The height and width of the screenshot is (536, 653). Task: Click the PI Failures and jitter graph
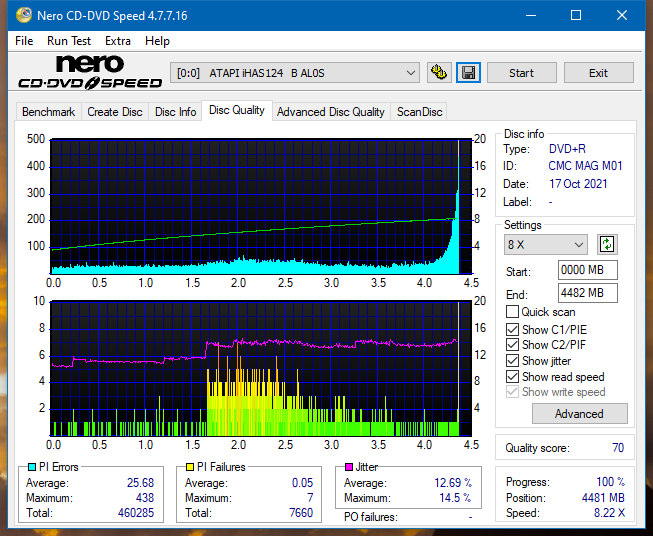(261, 369)
